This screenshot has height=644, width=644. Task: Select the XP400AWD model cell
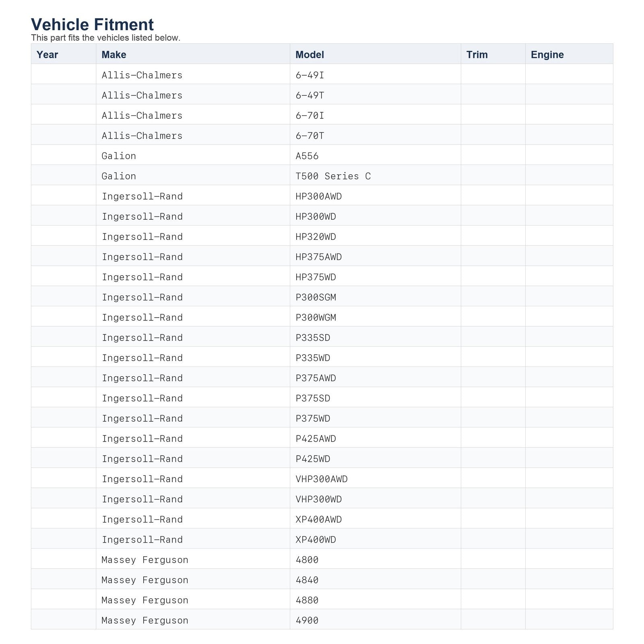(375, 518)
